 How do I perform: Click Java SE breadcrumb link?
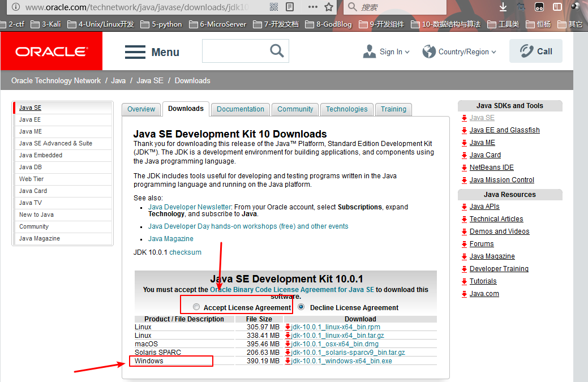pos(149,80)
